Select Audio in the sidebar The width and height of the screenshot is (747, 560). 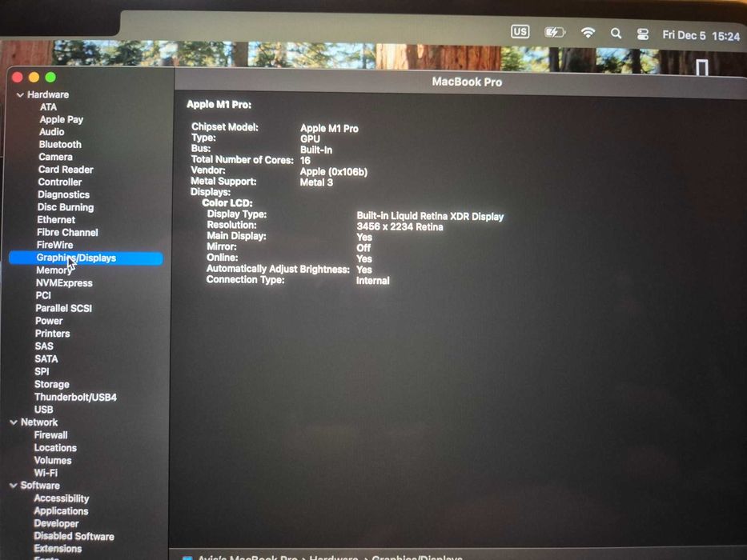(x=52, y=132)
